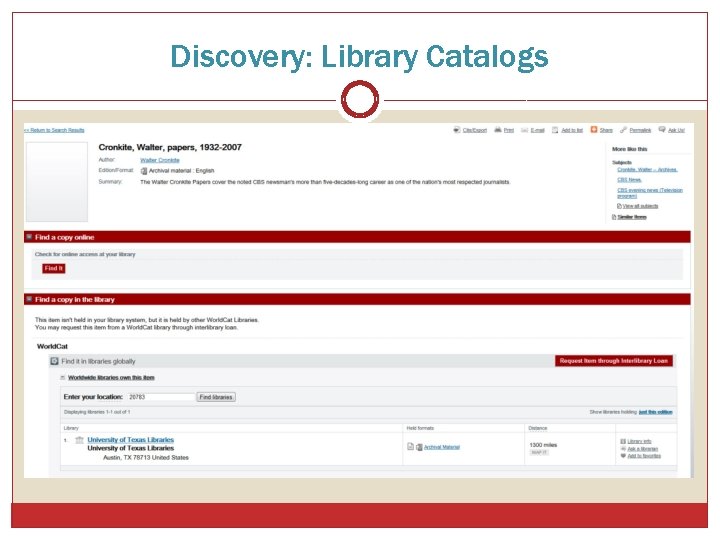Screen dimensions: 720x540
Task: Open the Cite/Export link
Action: pyautogui.click(x=475, y=130)
